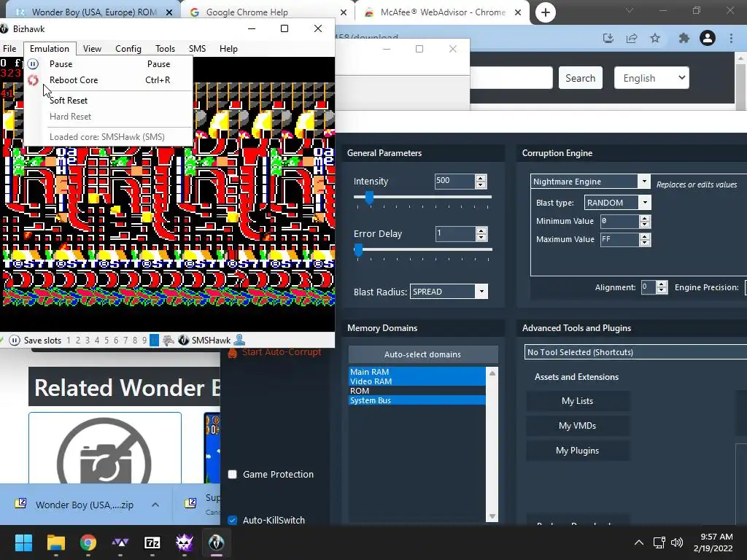Open the Bizhawk Config menu
Screen dimensions: 747x560
(128, 49)
